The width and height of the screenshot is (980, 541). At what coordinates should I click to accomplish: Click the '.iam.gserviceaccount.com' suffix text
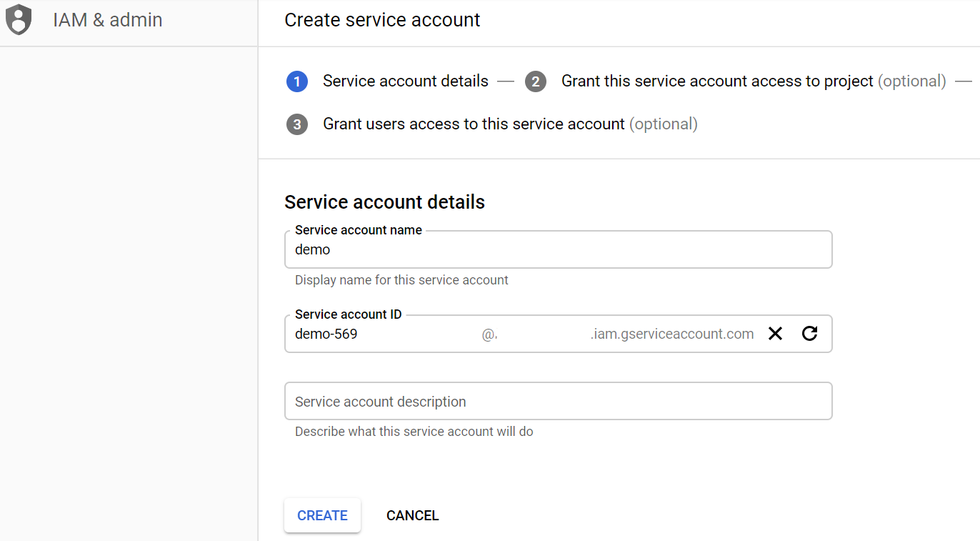672,334
